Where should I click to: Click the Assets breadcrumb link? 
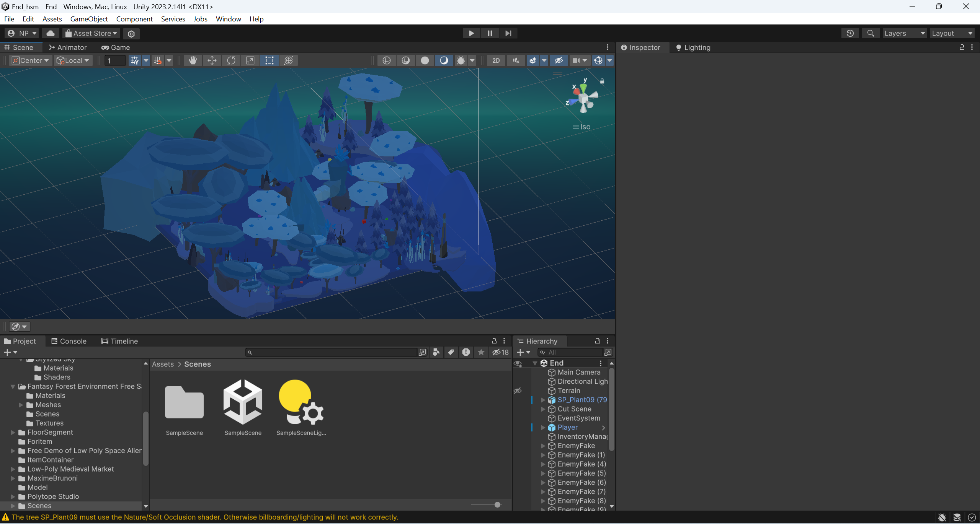[x=163, y=364]
